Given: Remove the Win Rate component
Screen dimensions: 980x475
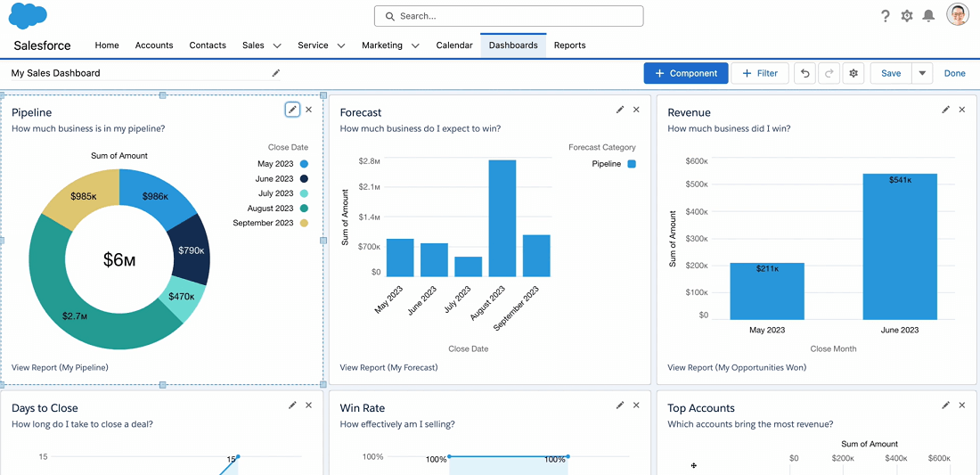Looking at the screenshot, I should click(636, 405).
